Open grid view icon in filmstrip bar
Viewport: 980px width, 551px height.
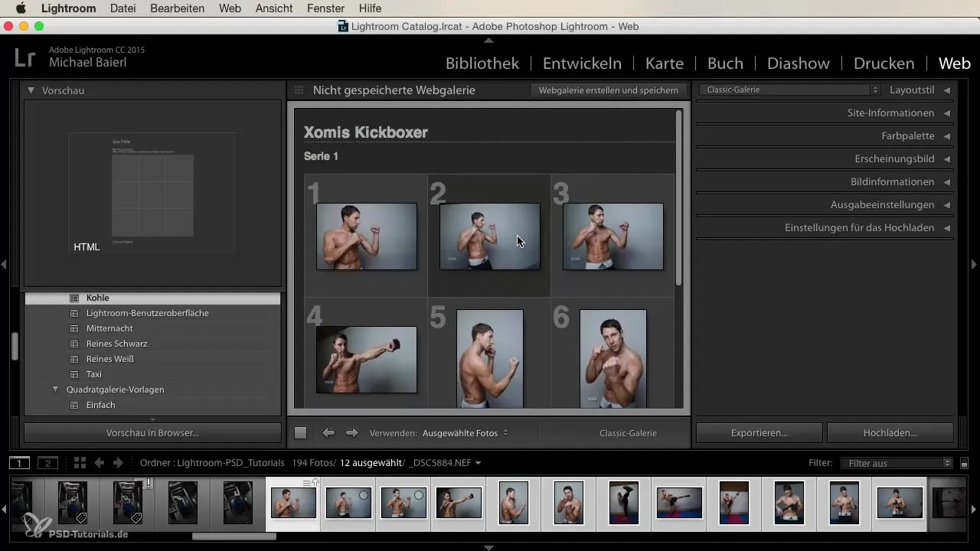click(x=80, y=463)
